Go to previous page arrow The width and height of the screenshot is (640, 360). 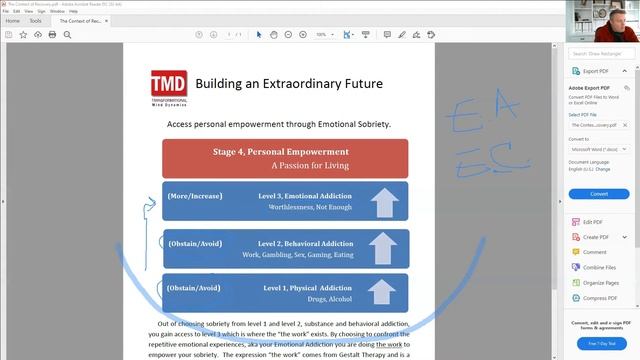199,35
